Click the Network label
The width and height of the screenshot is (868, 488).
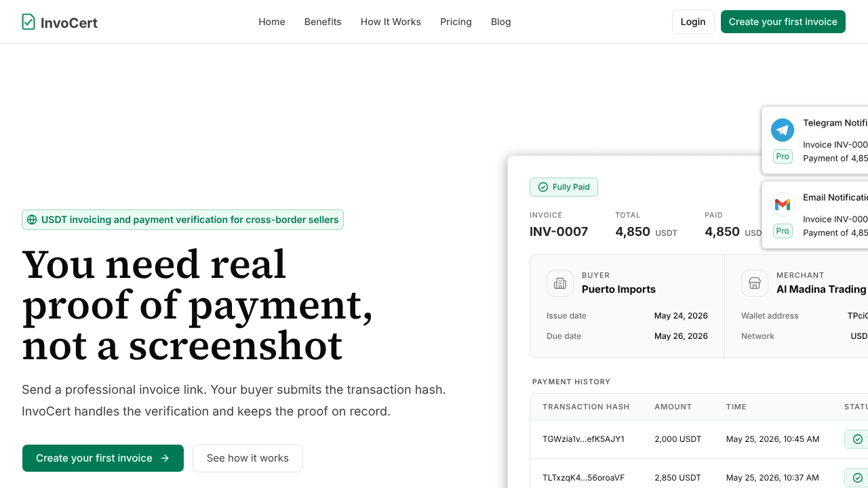757,336
